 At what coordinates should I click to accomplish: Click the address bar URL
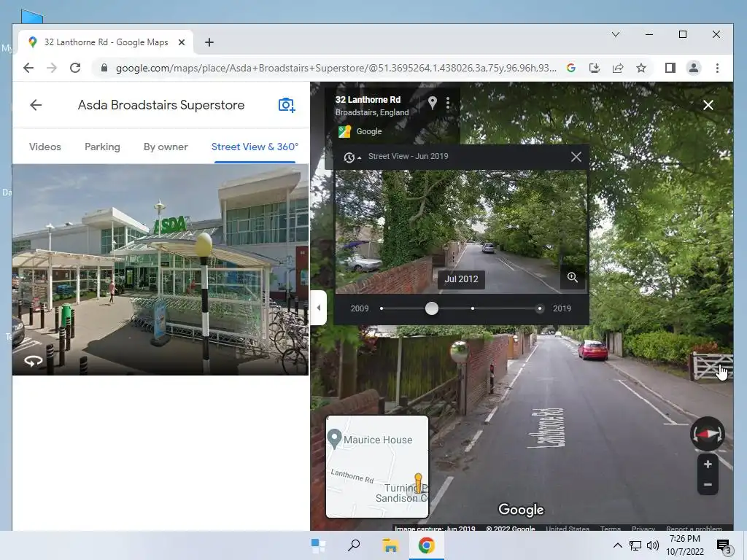[x=336, y=68]
